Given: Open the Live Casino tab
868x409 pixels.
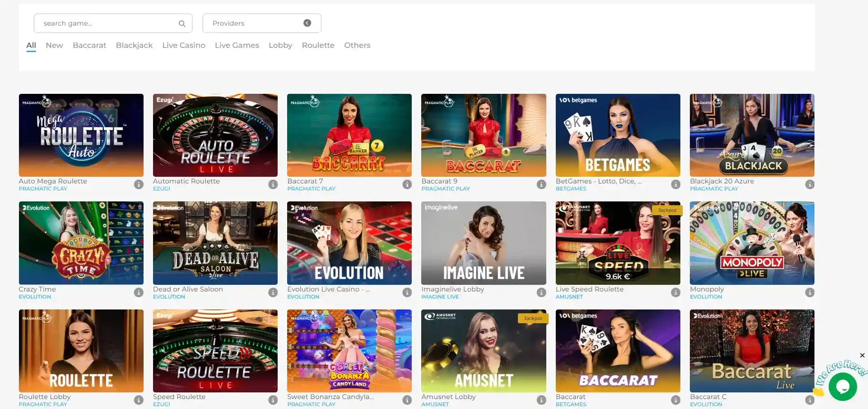Looking at the screenshot, I should (184, 45).
